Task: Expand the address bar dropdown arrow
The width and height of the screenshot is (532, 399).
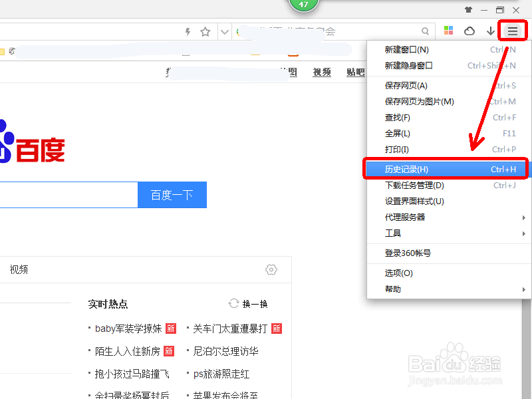Action: (x=224, y=31)
